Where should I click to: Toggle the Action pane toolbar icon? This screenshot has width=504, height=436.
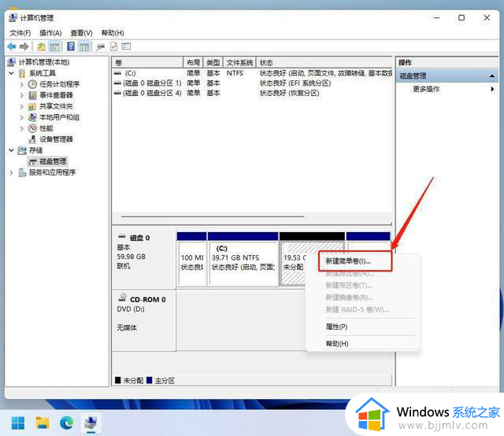pyautogui.click(x=84, y=46)
